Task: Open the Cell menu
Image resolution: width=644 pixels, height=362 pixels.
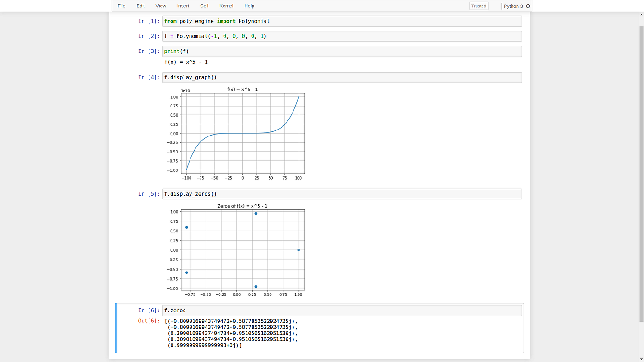Action: [204, 6]
